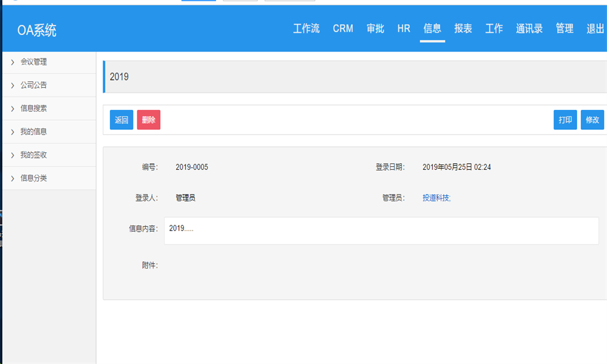Open the 工作流 menu

306,29
